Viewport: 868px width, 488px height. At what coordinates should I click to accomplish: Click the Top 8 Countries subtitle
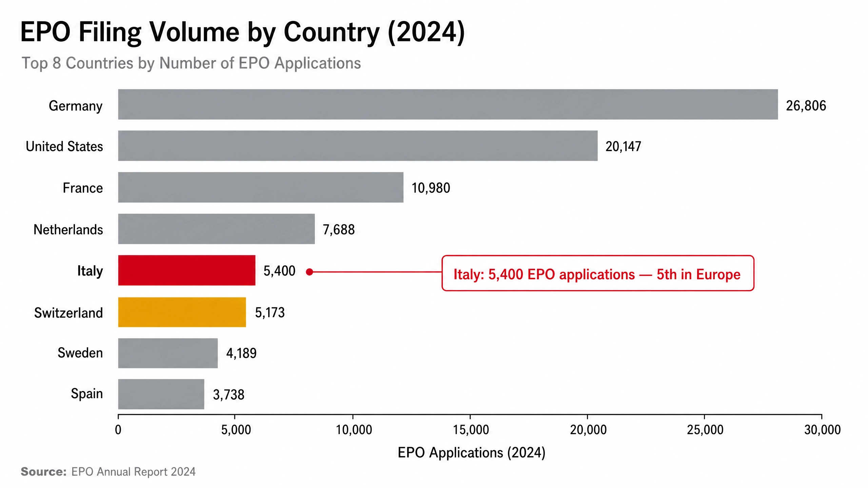pos(191,63)
